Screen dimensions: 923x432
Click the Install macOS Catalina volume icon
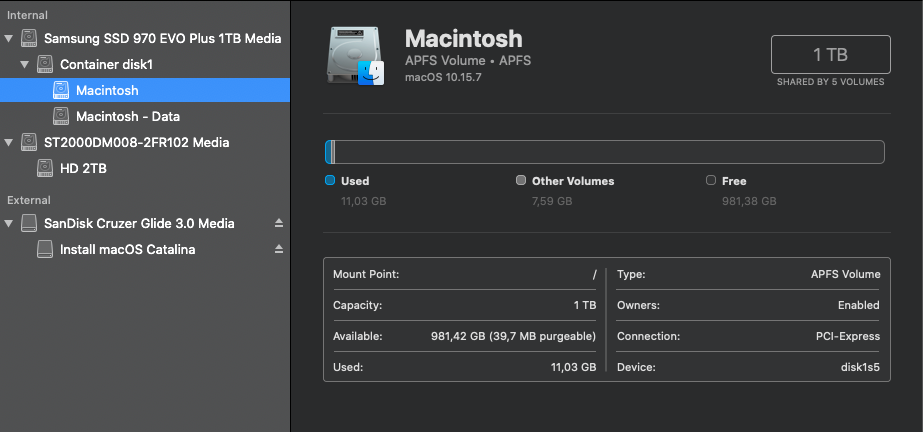(x=45, y=249)
